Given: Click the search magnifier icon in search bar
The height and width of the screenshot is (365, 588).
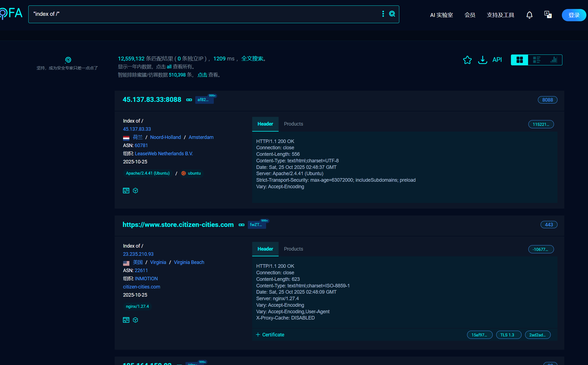Looking at the screenshot, I should (x=392, y=14).
